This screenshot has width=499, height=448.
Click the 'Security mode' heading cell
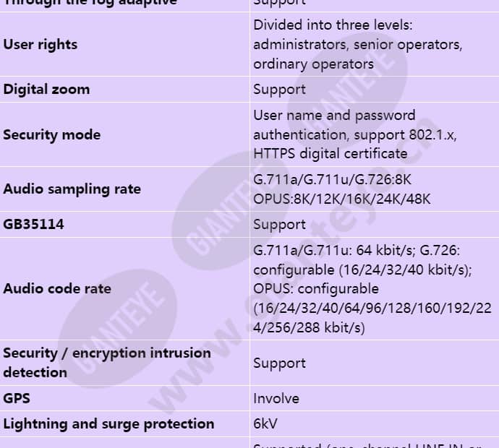(x=52, y=135)
